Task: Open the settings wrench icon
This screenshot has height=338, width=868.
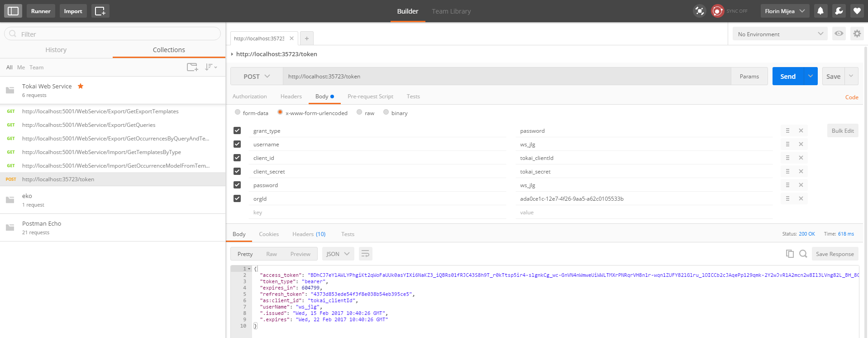Action: point(839,11)
